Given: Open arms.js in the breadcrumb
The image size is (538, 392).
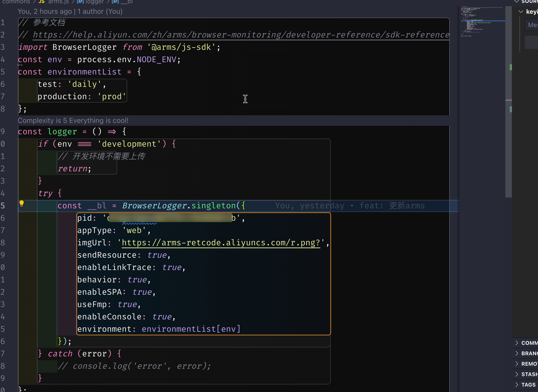Looking at the screenshot, I should [58, 2].
